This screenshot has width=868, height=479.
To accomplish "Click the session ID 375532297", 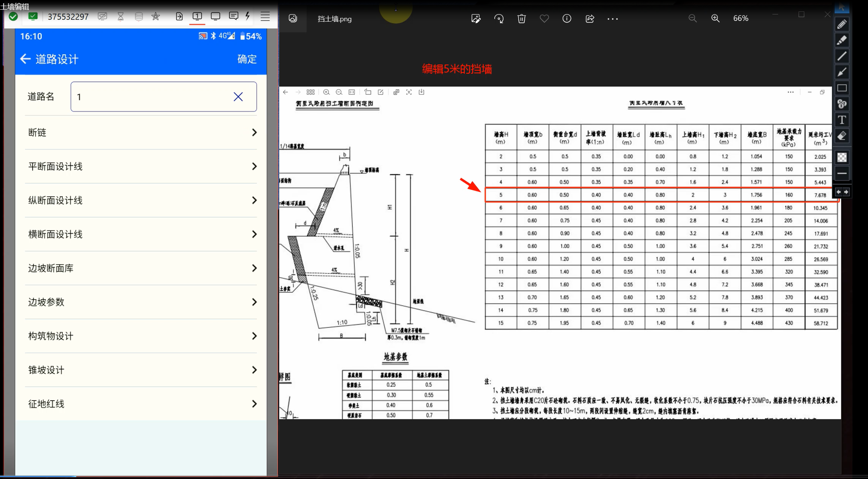I will (x=68, y=16).
